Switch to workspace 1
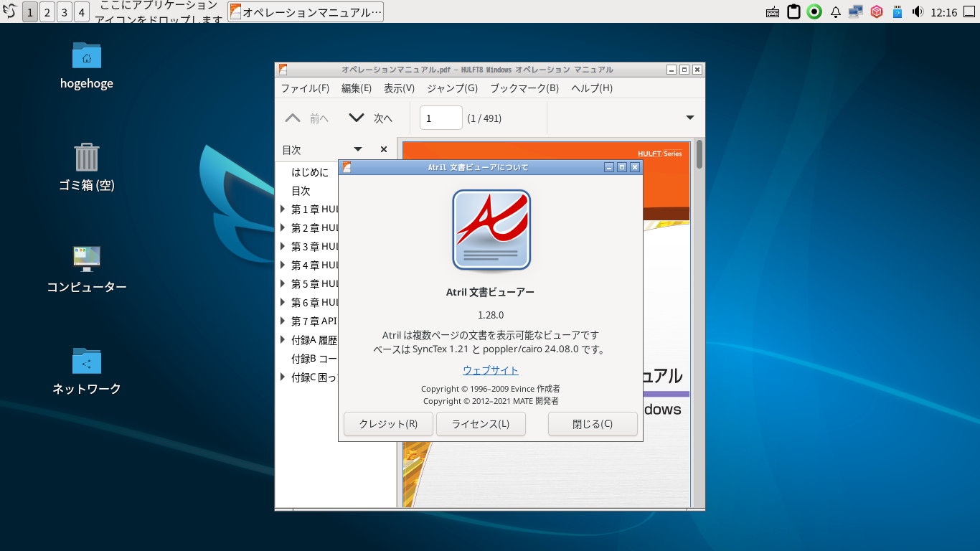This screenshot has height=551, width=980. click(30, 12)
